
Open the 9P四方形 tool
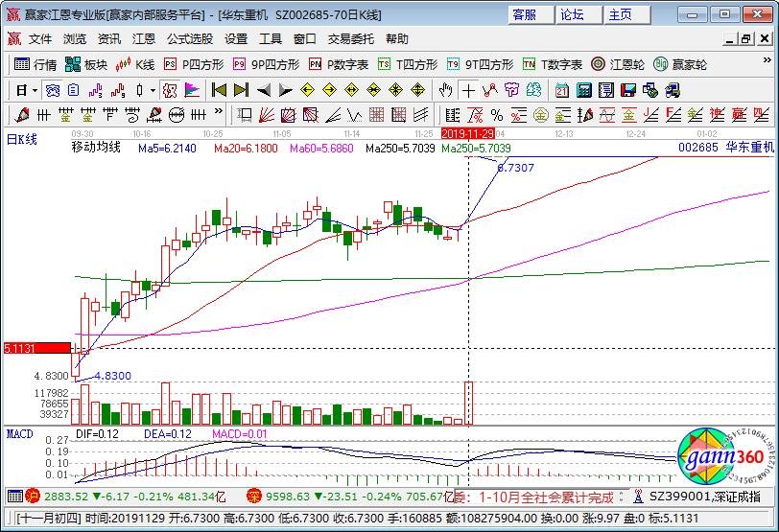click(x=267, y=64)
